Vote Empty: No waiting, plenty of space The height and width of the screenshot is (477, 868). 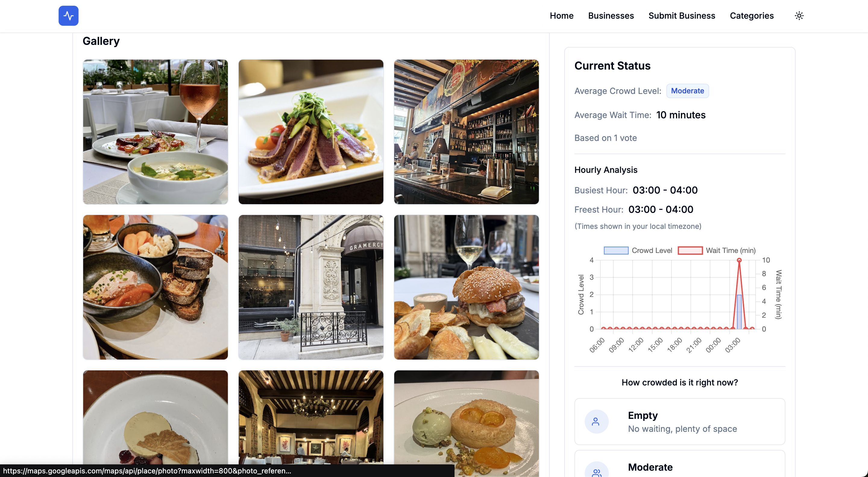[x=680, y=422]
